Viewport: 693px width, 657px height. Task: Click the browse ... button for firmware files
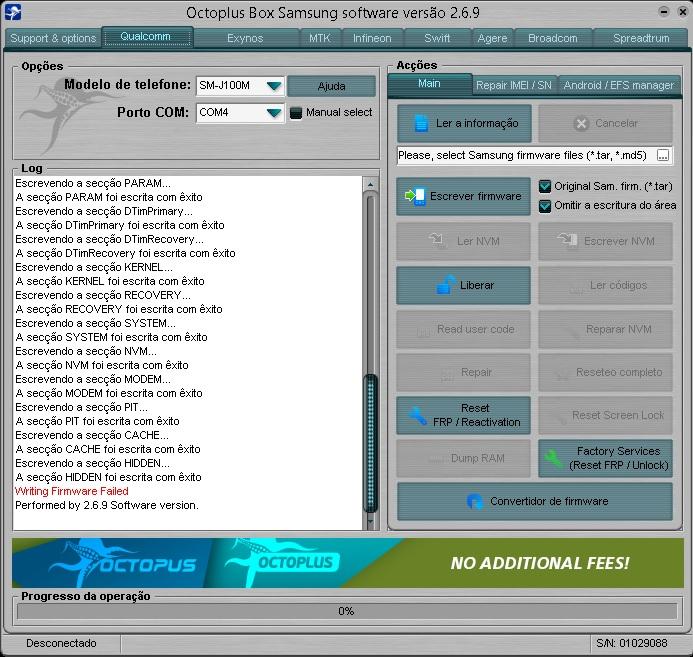point(663,156)
